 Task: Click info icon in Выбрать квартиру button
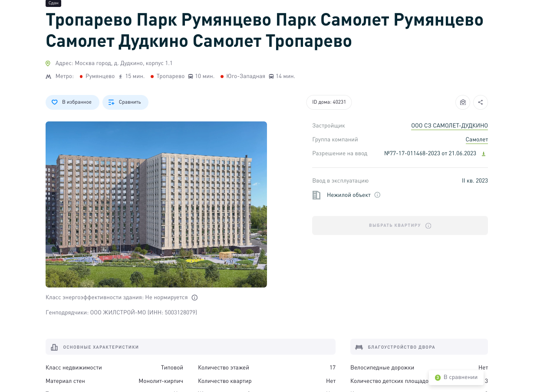click(x=428, y=226)
